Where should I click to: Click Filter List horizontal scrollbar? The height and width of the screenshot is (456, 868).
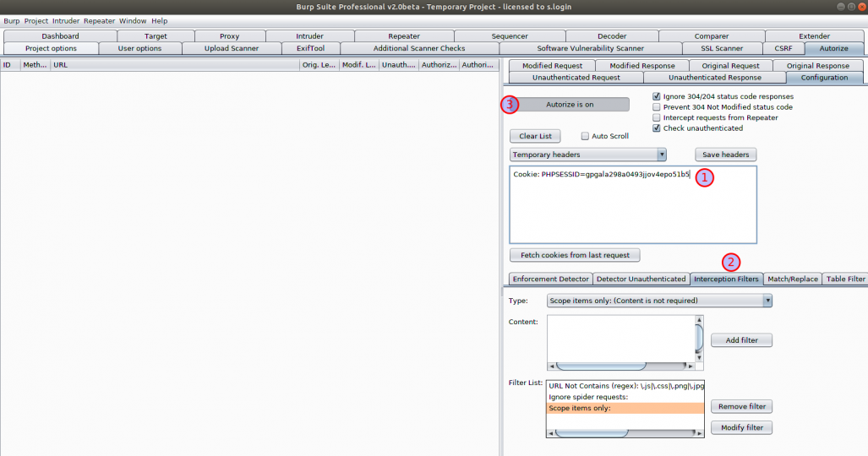[x=625, y=433]
